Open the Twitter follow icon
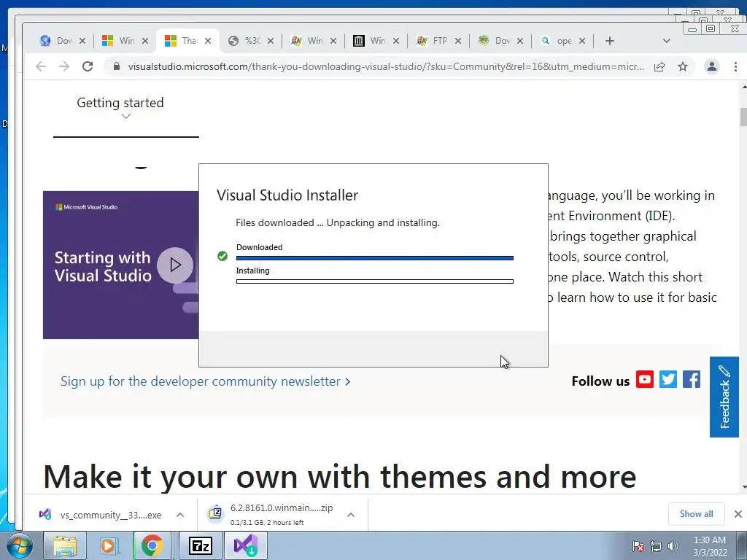 [x=668, y=379]
